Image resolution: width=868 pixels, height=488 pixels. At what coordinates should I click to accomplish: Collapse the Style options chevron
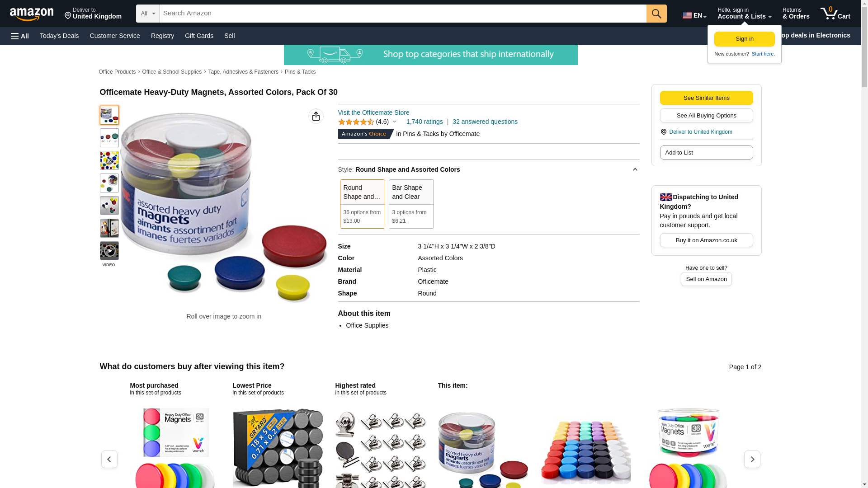pos(635,169)
